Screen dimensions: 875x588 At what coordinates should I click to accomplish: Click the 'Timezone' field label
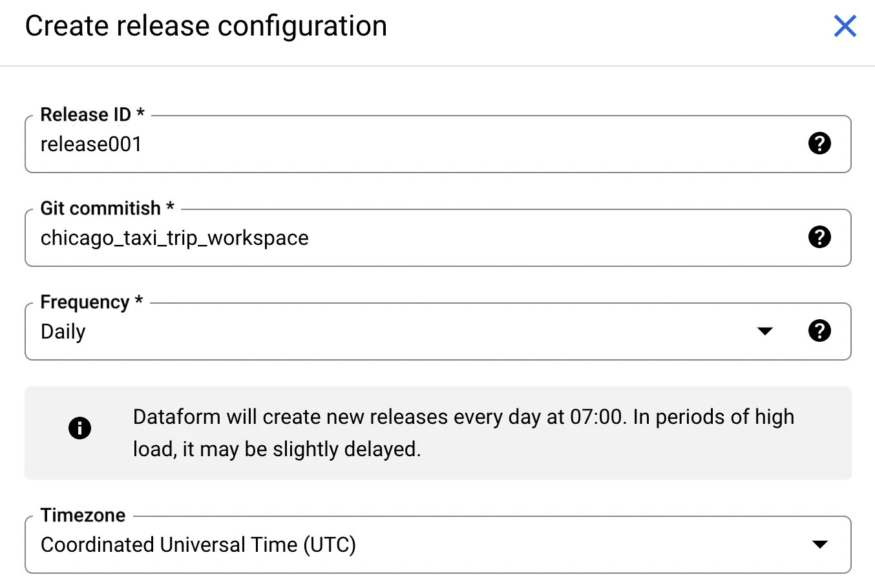pyautogui.click(x=83, y=515)
